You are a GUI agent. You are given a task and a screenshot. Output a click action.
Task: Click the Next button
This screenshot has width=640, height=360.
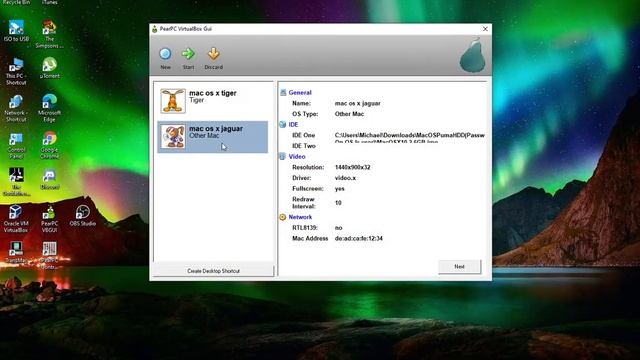click(460, 267)
